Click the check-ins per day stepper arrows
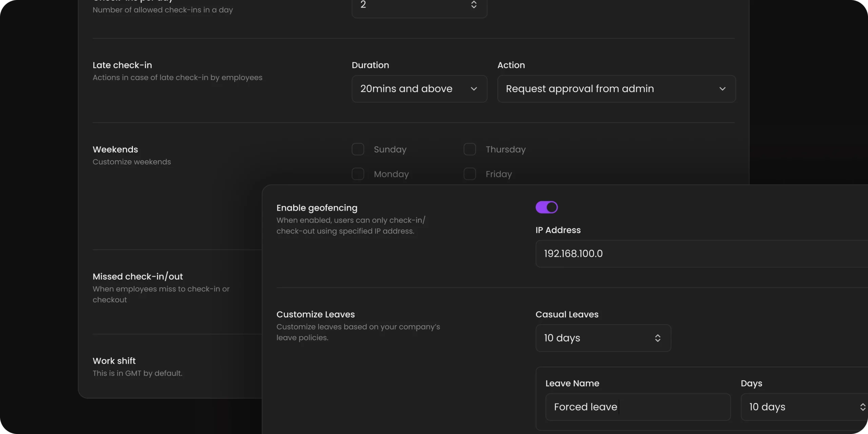 [474, 4]
